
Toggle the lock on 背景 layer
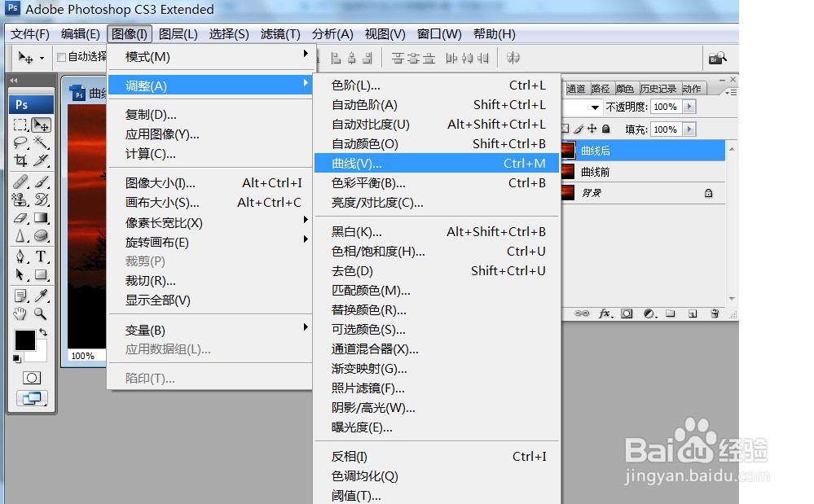[709, 193]
